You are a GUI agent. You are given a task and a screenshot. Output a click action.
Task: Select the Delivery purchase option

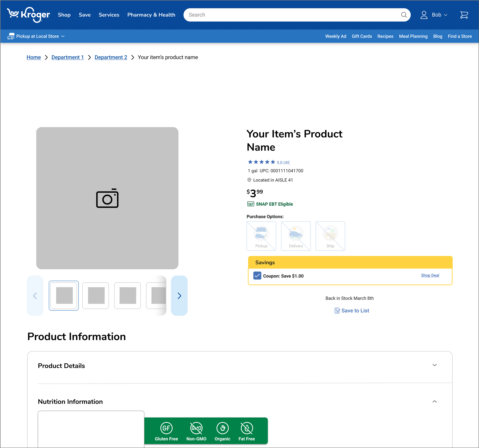point(296,236)
